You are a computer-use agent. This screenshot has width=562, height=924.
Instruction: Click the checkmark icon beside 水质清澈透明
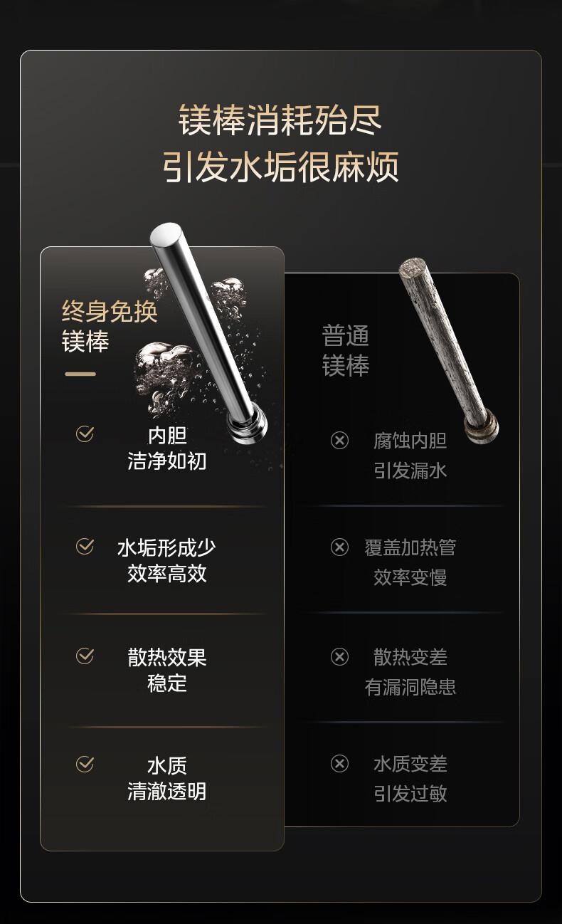coord(85,764)
